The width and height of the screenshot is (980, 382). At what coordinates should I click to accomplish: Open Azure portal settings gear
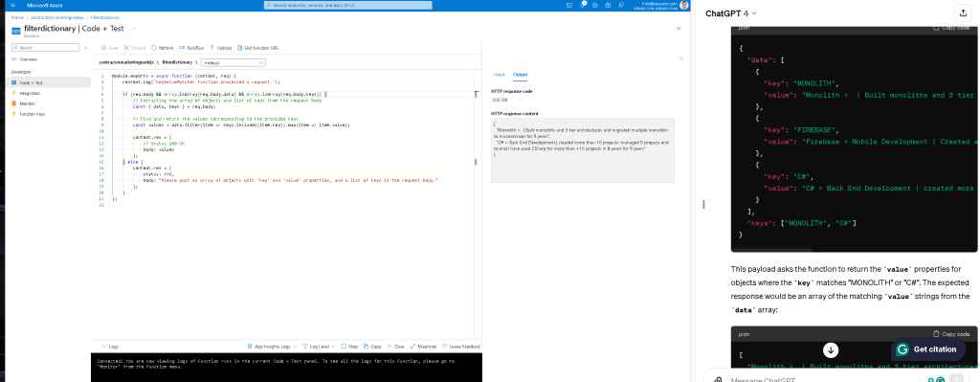(595, 5)
